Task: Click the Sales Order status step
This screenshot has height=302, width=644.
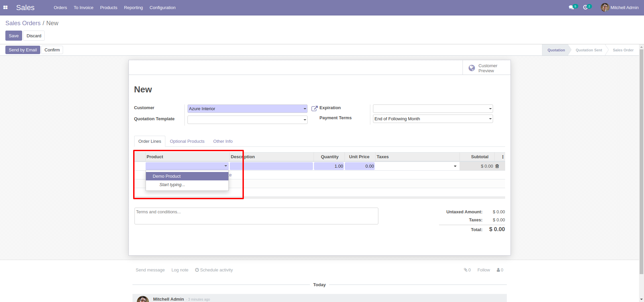Action: click(x=623, y=50)
